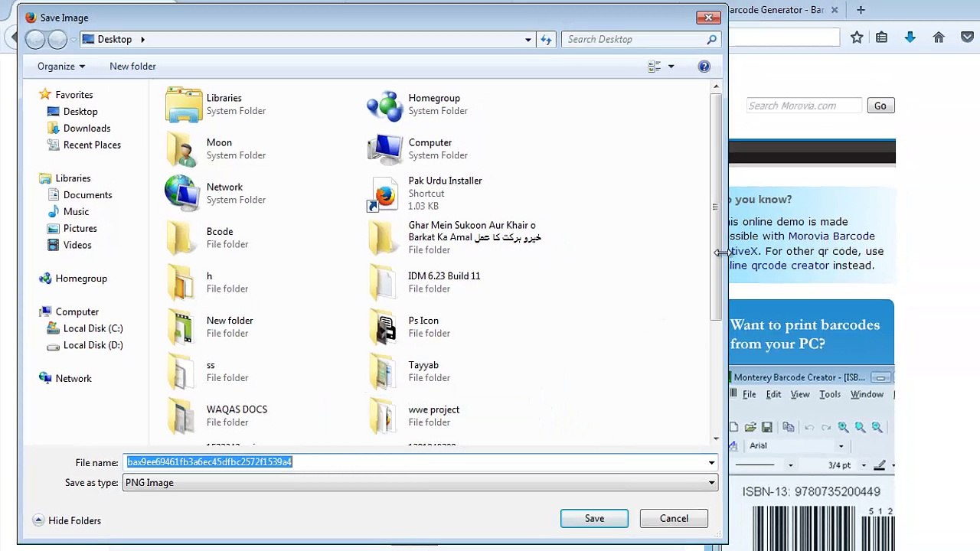Open Videos library in the sidebar
This screenshot has height=551, width=980.
69,246
